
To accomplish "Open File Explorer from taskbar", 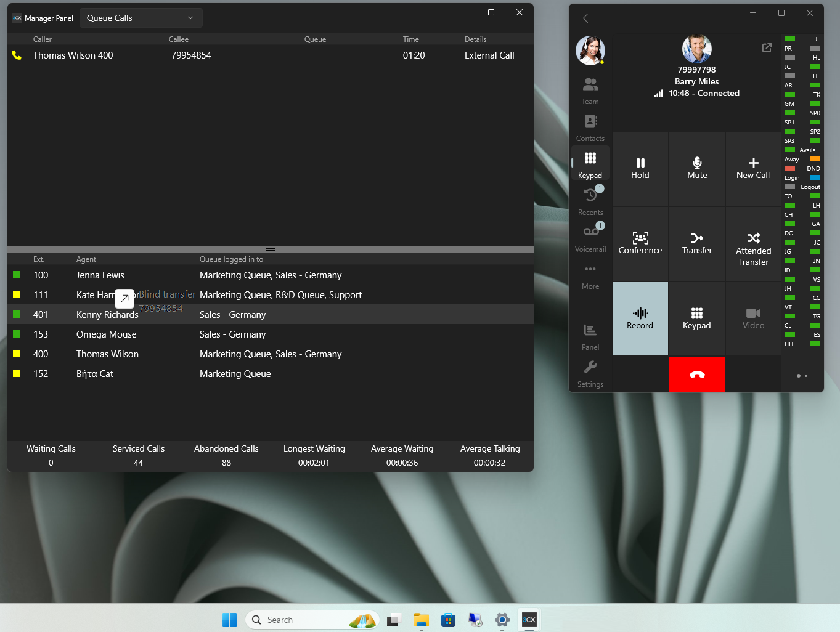I will pos(422,620).
